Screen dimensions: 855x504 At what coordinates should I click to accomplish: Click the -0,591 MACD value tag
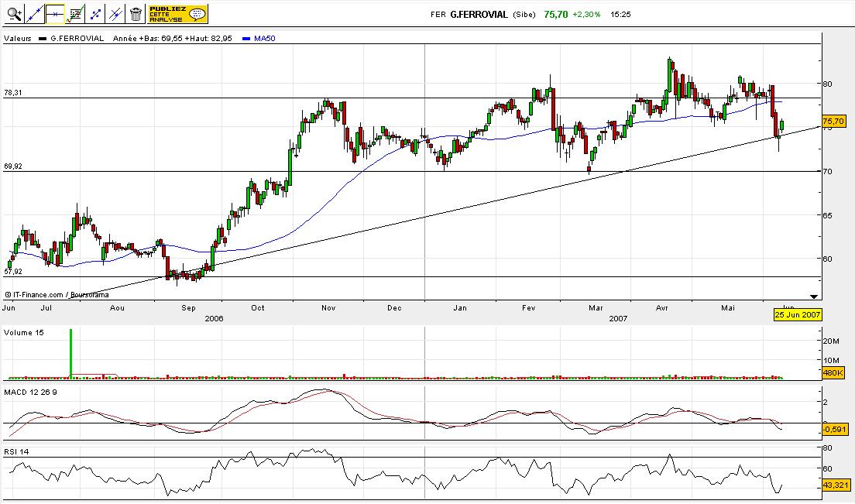click(835, 430)
